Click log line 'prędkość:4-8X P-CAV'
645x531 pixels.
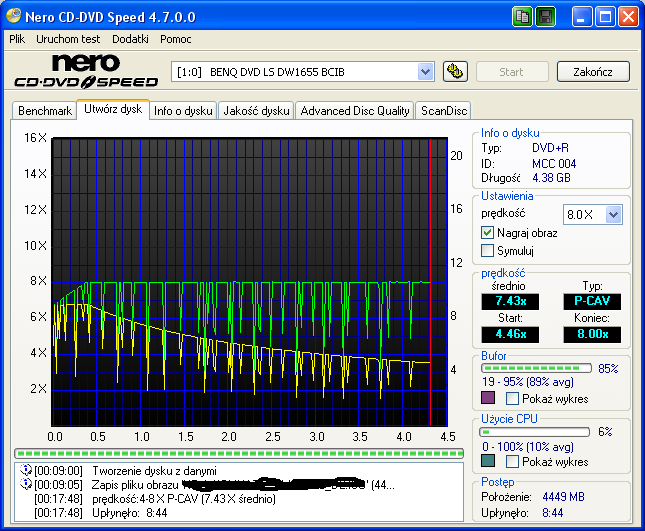[x=183, y=499]
